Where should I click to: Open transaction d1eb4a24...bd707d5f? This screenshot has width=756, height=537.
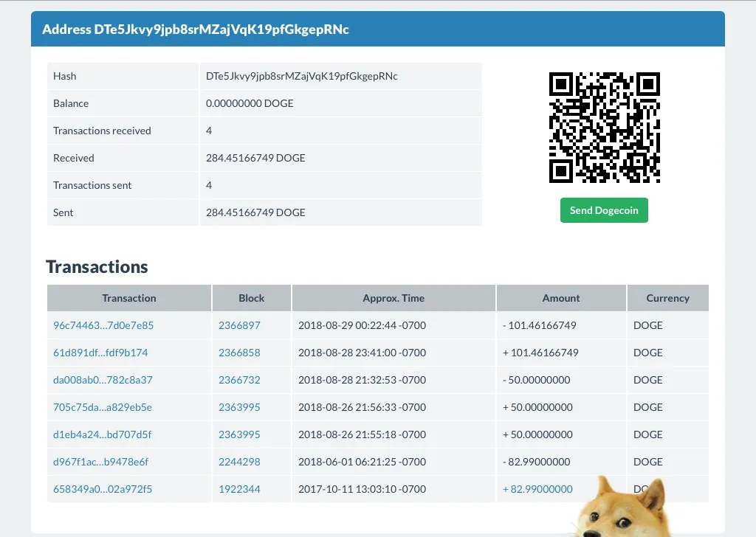[x=102, y=434]
